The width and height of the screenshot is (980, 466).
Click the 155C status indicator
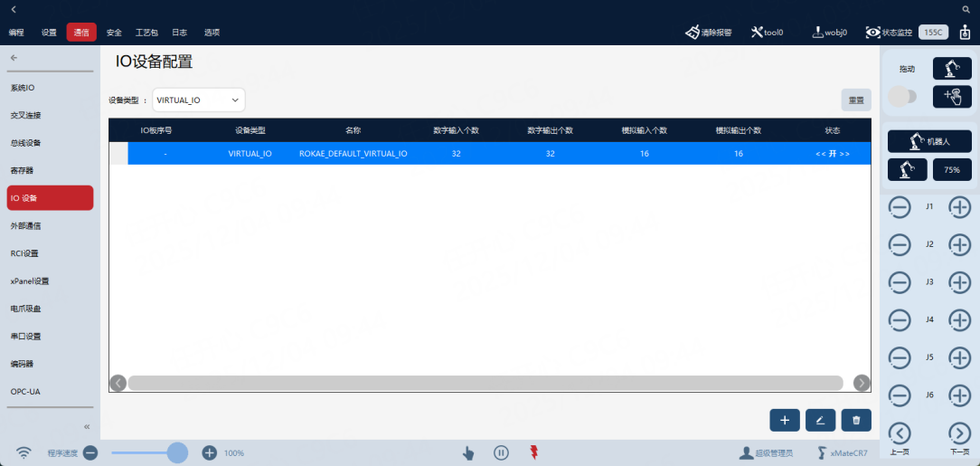point(934,33)
